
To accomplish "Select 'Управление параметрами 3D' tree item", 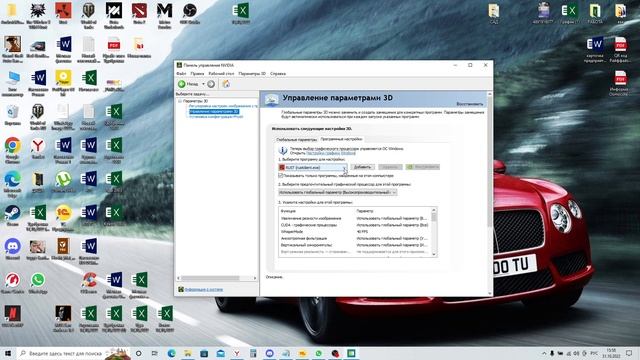I will click(214, 111).
